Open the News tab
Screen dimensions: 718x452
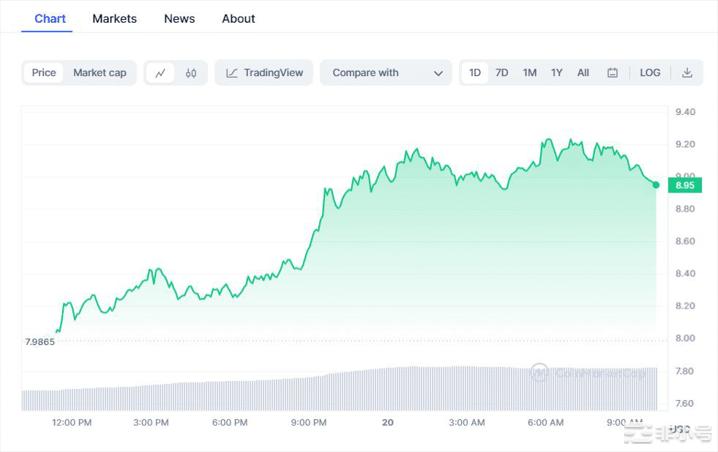pyautogui.click(x=180, y=19)
